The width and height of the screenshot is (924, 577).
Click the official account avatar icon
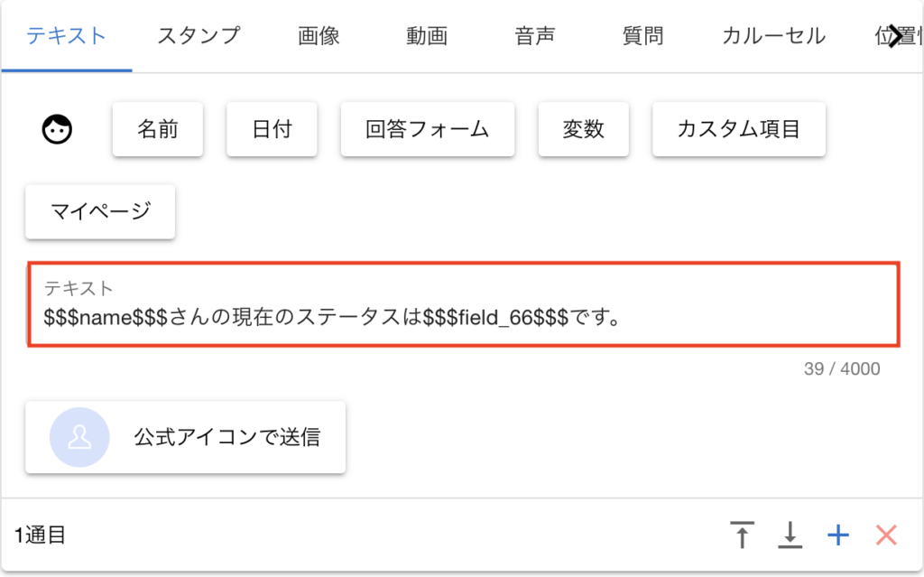(79, 437)
